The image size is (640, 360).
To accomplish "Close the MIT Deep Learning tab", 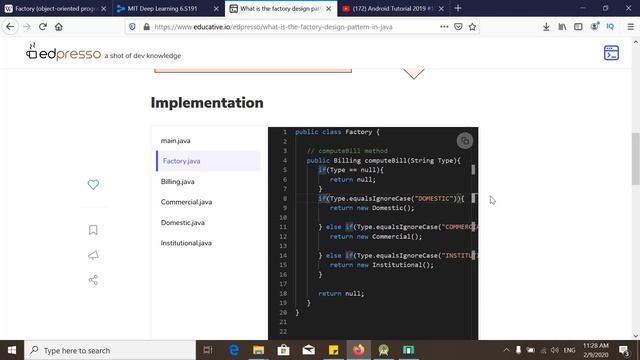I will [x=216, y=9].
